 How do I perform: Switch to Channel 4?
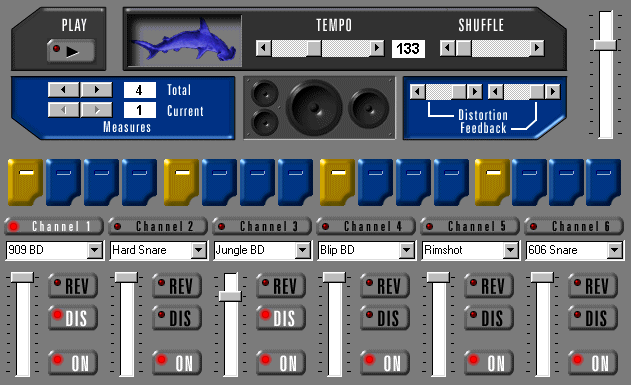[366, 226]
